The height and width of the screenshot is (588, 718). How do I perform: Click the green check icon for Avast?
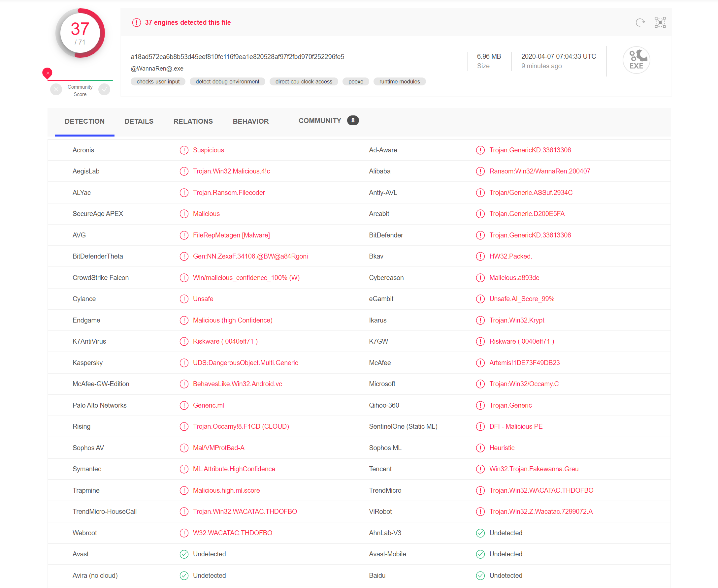[x=184, y=554]
